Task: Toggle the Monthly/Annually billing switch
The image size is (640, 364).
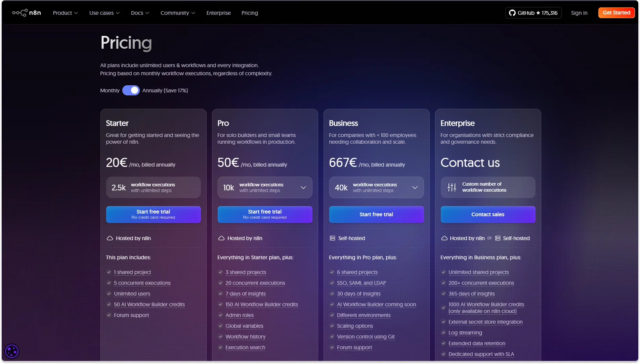Action: click(x=131, y=90)
